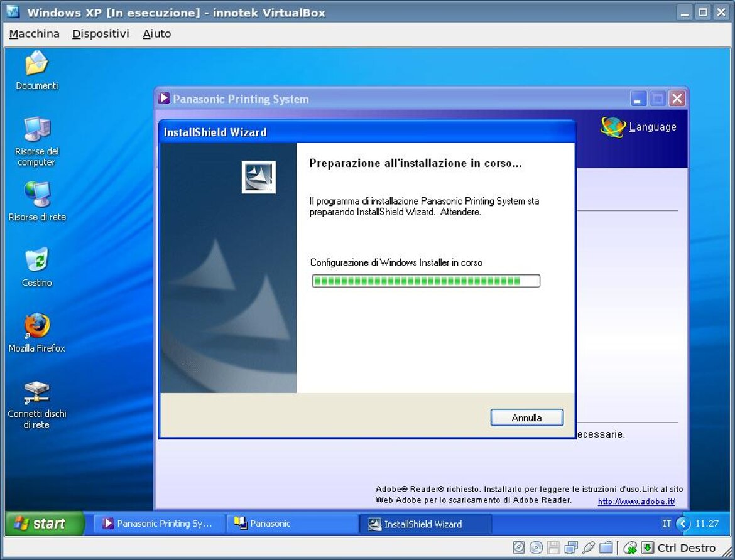Screen dimensions: 735x560
Task: Open the Macchina menu
Action: point(34,34)
